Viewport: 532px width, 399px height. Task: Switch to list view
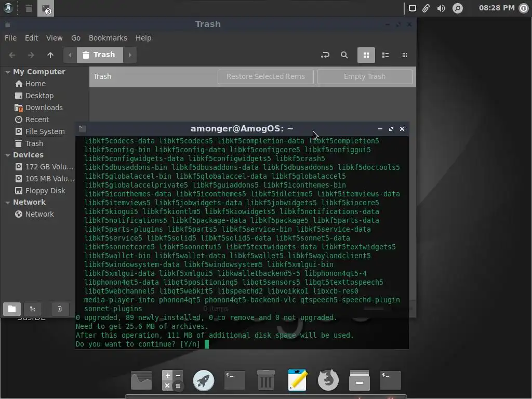click(x=385, y=55)
